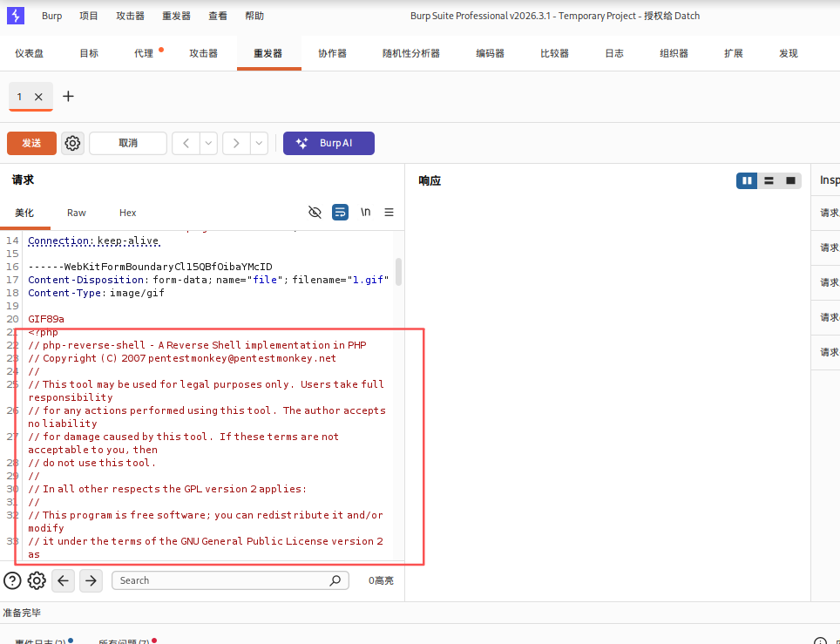Click the 请求 request heading
This screenshot has height=644, width=840.
click(x=23, y=180)
